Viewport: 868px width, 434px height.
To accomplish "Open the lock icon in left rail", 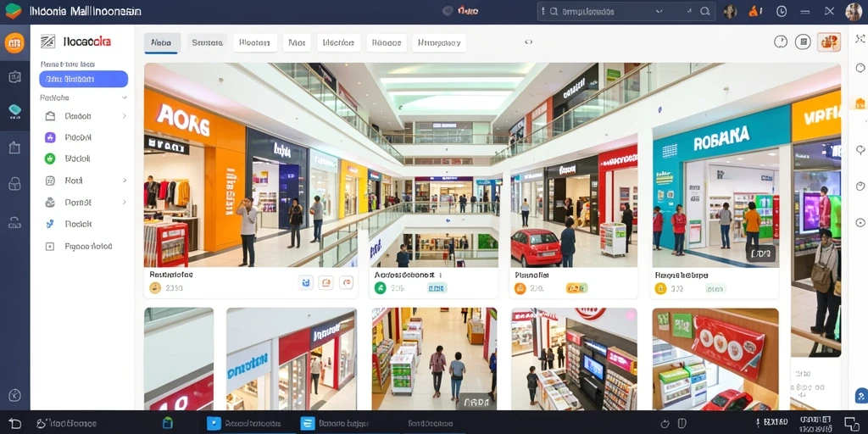I will click(x=14, y=184).
